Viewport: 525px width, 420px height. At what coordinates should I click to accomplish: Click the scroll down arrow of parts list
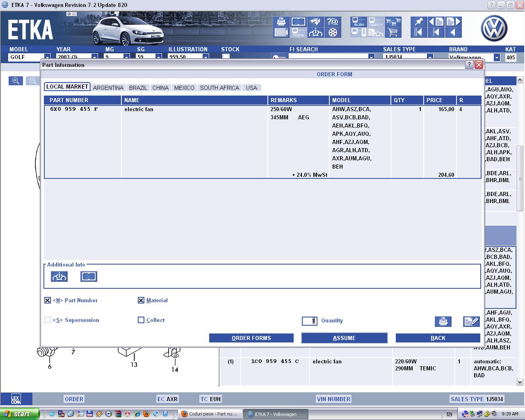520,382
